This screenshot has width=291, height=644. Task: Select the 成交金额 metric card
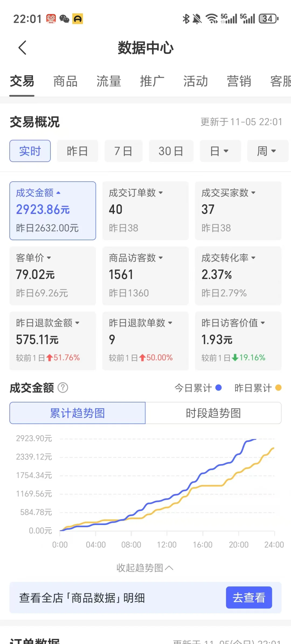[x=53, y=211]
